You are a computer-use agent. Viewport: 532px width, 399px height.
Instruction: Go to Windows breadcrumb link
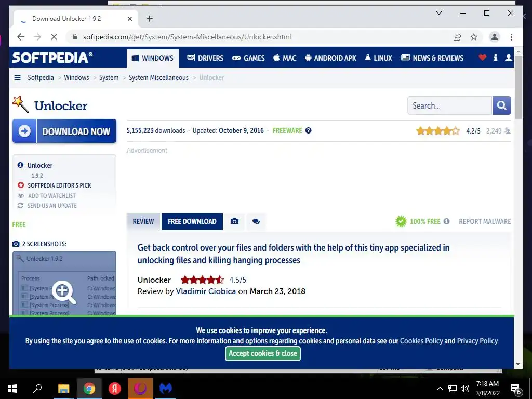point(76,78)
